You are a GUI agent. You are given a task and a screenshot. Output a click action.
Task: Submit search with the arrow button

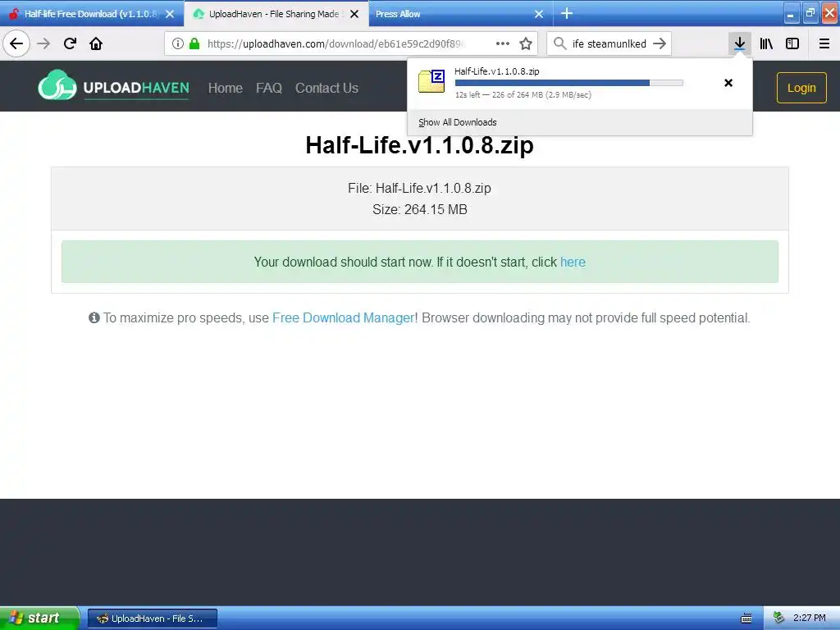(x=660, y=43)
